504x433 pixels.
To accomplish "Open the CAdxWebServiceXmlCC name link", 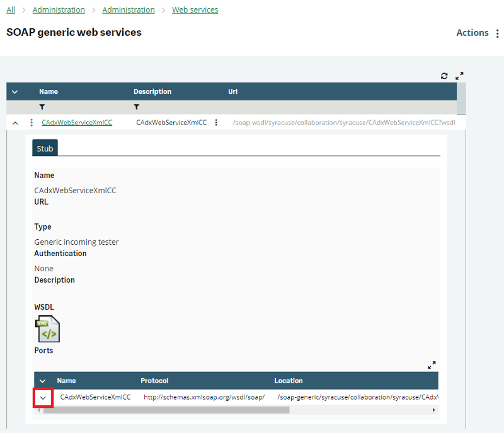I will (77, 123).
